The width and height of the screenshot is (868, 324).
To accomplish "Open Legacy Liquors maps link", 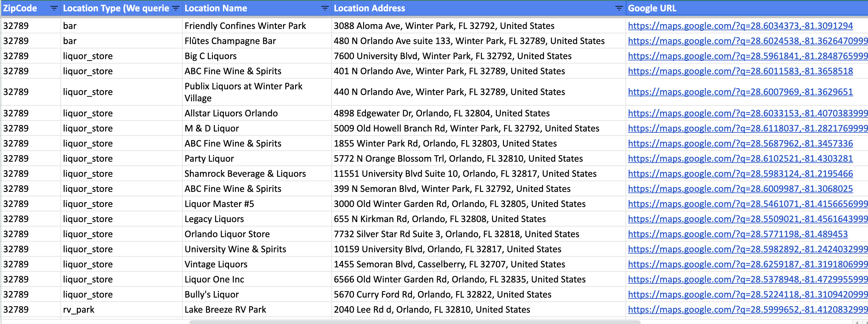I will point(748,219).
